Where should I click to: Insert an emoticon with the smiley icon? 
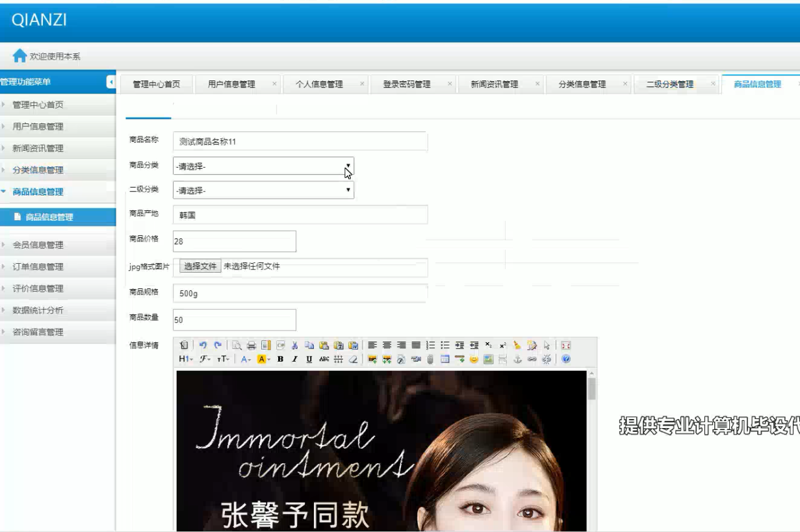(474, 359)
